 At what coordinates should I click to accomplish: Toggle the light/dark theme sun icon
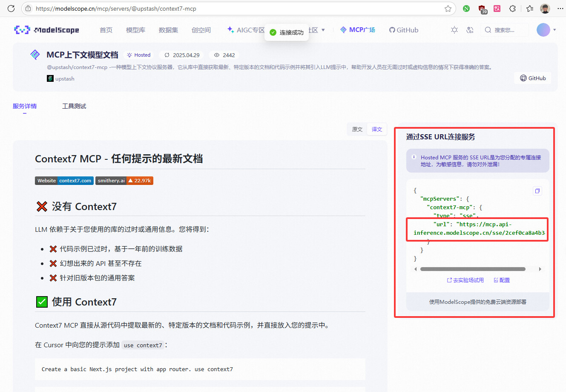point(454,30)
